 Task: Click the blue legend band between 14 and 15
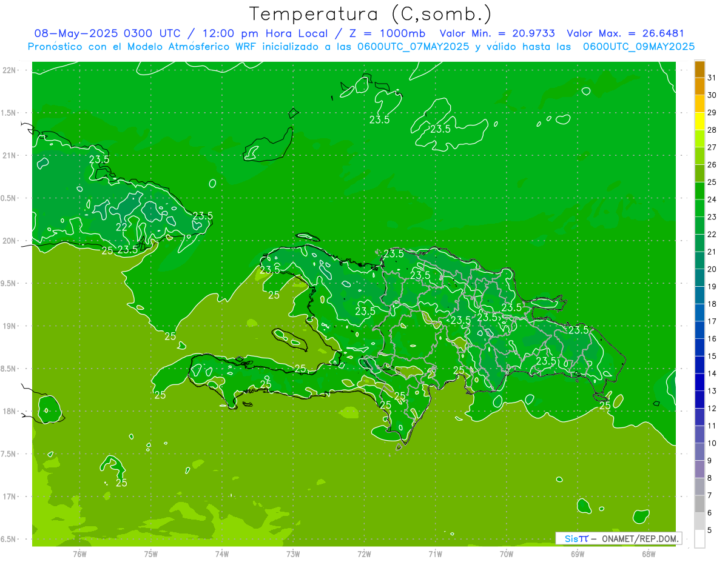pos(699,364)
